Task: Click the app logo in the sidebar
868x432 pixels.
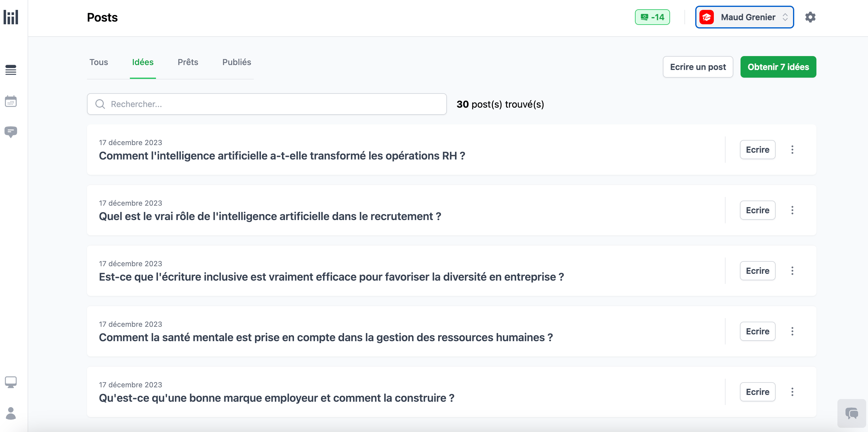Action: 11,17
